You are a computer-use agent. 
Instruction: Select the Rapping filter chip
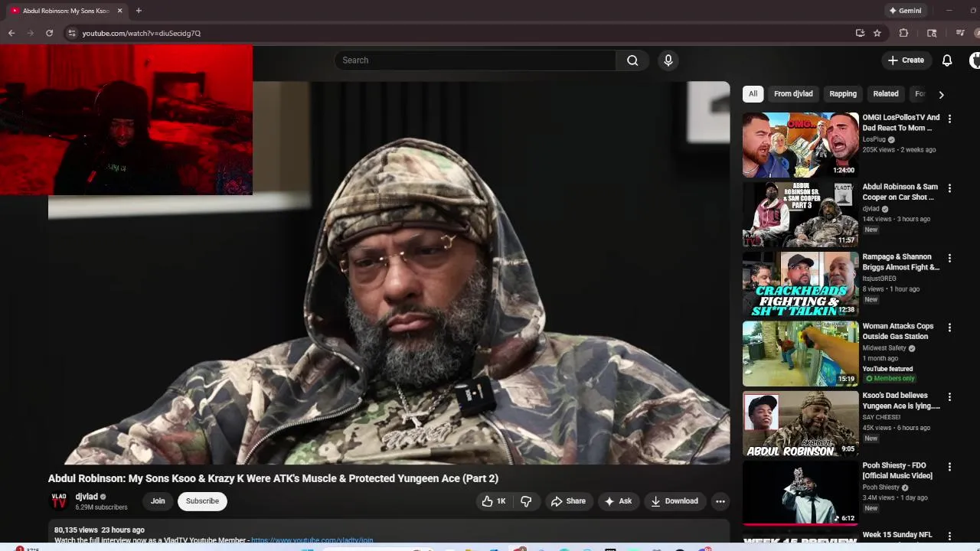point(843,94)
